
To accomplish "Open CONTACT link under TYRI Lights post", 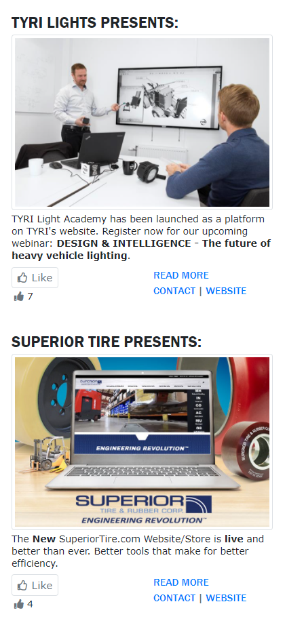I will coord(174,291).
